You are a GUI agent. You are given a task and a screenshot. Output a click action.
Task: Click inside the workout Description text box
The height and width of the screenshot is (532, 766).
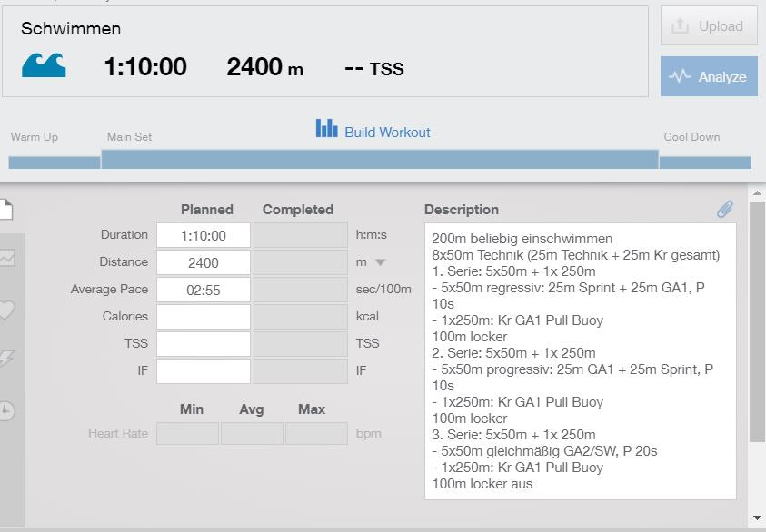(x=580, y=361)
